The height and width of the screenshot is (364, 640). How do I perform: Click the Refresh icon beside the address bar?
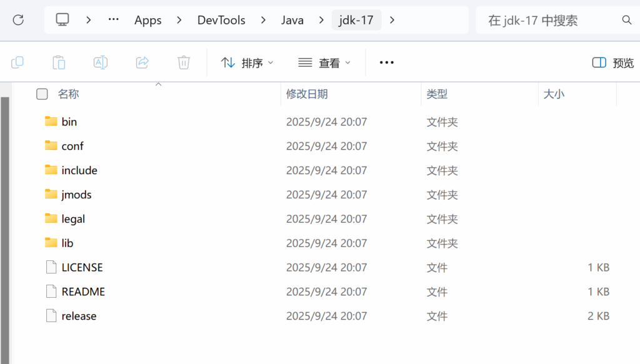point(17,19)
